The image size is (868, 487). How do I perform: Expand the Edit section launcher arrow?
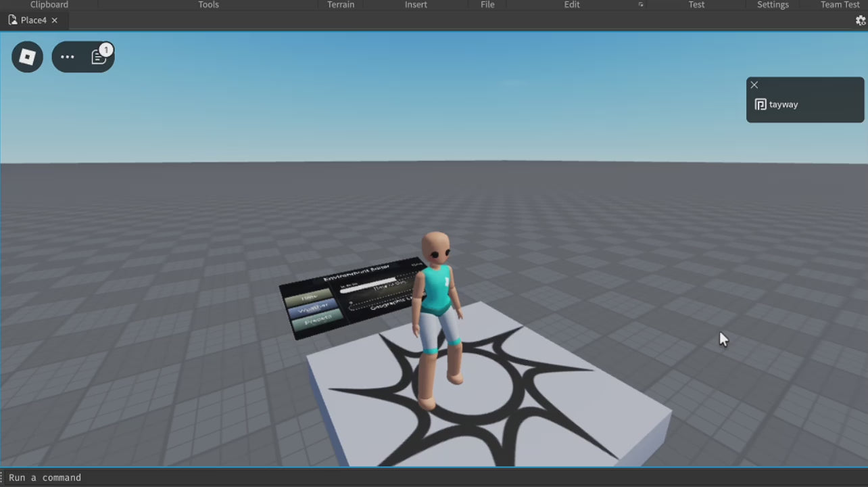pos(641,5)
